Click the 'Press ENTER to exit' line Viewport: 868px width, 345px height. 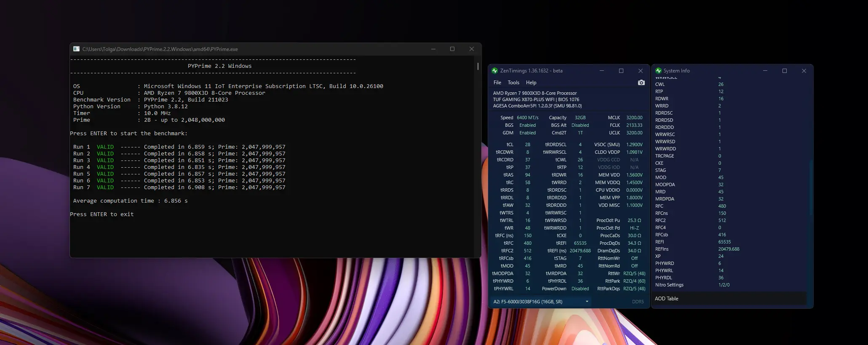102,214
